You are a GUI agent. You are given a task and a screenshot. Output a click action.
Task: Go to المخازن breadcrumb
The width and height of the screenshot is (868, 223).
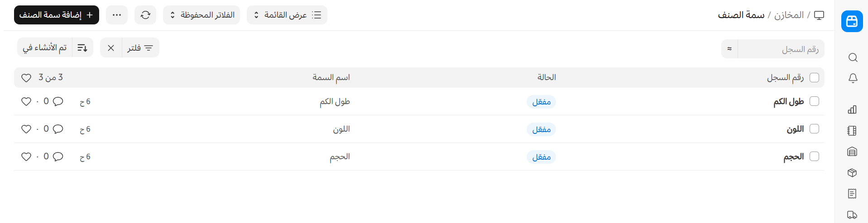789,15
